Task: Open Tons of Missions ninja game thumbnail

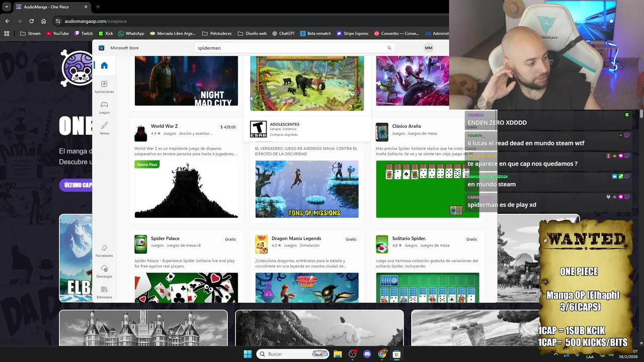Action: (x=307, y=189)
